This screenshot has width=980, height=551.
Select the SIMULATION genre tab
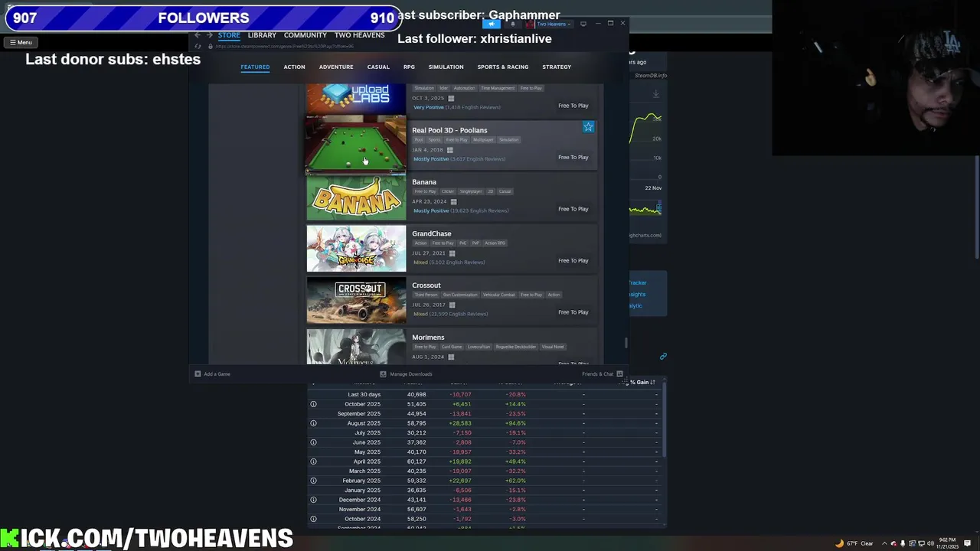click(446, 67)
